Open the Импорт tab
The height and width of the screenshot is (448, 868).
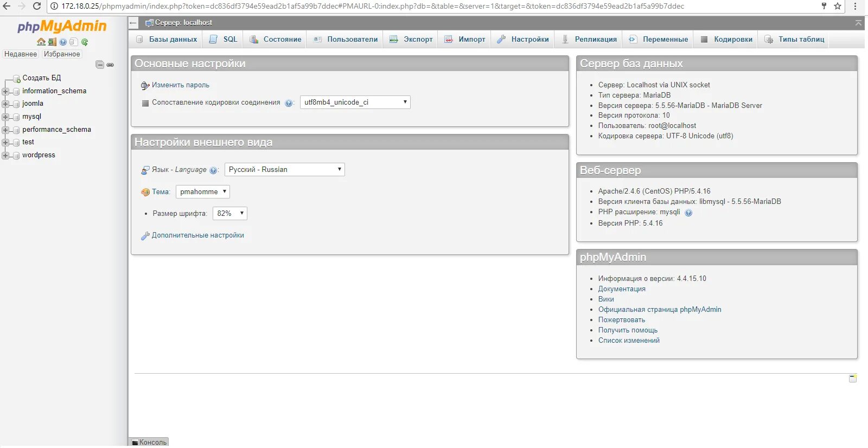click(x=465, y=39)
